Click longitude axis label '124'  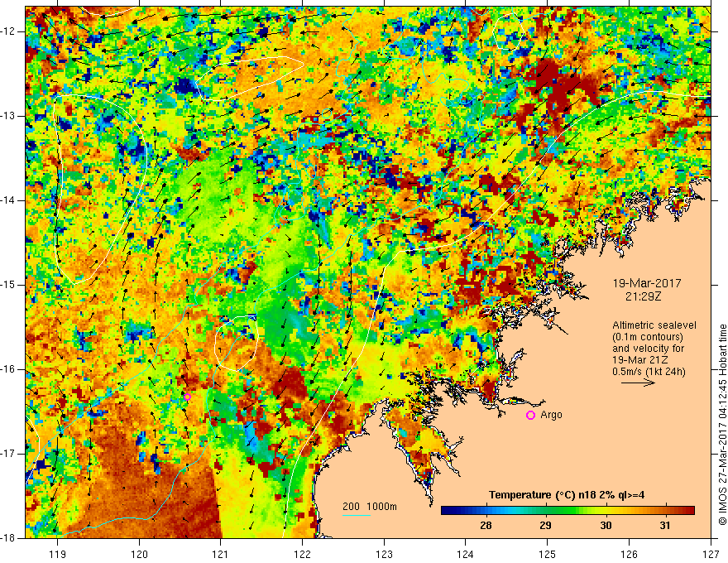click(466, 554)
